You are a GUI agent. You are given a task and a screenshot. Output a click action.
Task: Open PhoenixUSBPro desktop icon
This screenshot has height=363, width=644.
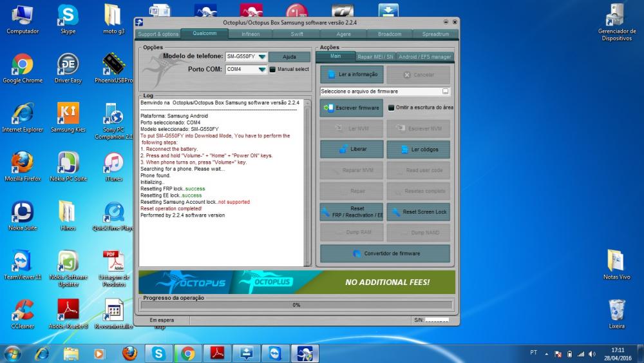[113, 68]
